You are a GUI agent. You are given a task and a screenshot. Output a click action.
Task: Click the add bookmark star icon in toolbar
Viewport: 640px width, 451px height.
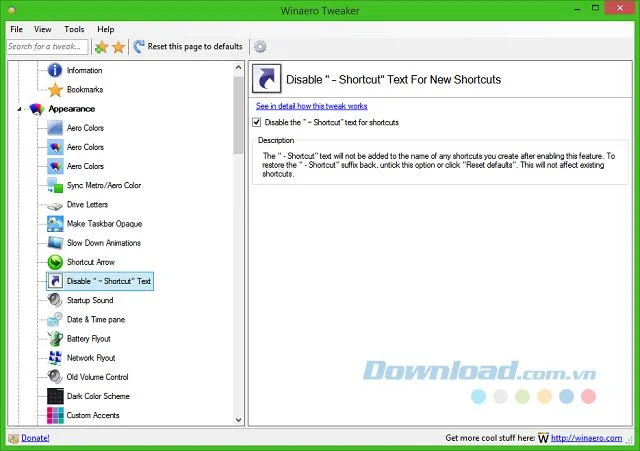coord(101,47)
